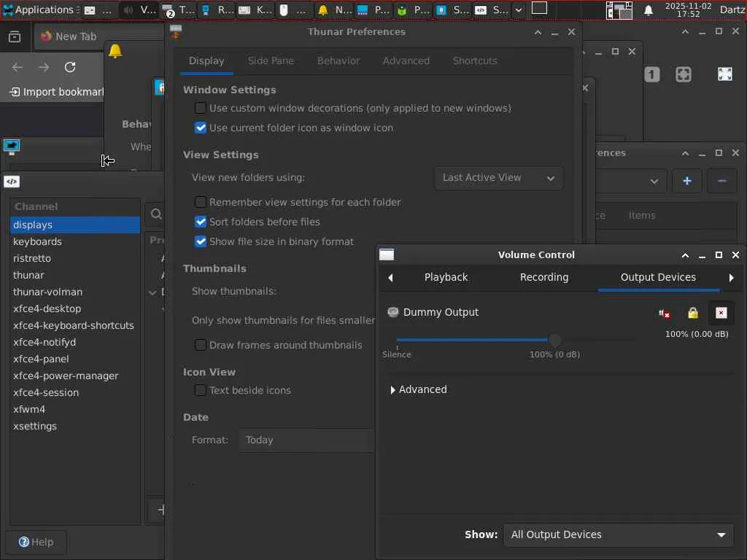This screenshot has width=747, height=560.
Task: Select the thunar channel
Action: pos(75,275)
